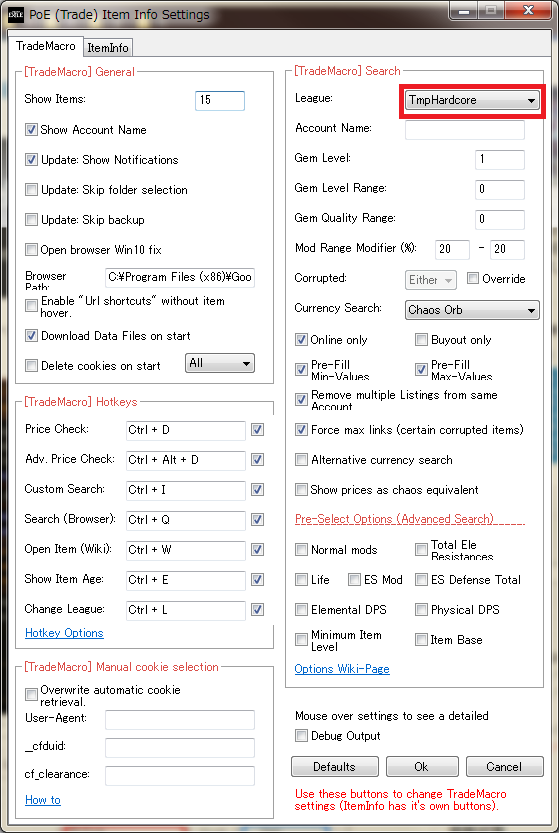Toggle Open Item (Wiki) hotkey checkbox
Image resolution: width=559 pixels, height=833 pixels.
pyautogui.click(x=258, y=549)
